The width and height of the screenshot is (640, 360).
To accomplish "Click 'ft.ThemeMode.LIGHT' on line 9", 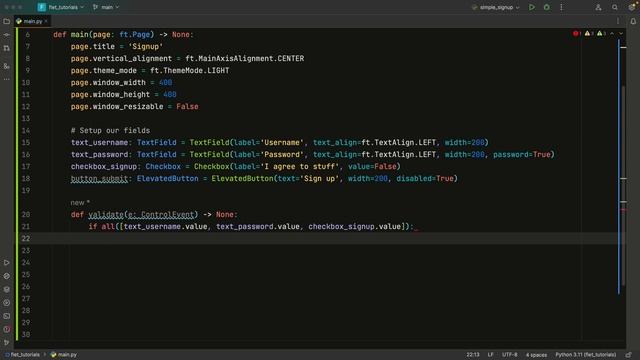I will (x=190, y=71).
